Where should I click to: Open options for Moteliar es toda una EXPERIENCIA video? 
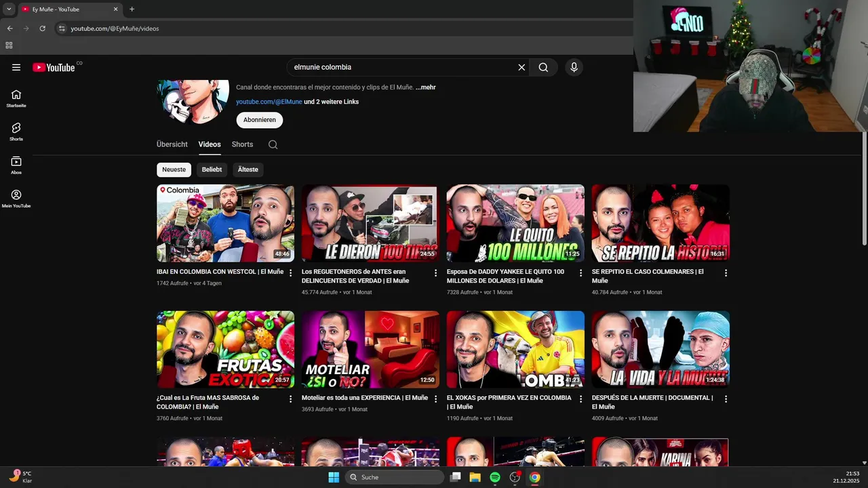(x=436, y=399)
